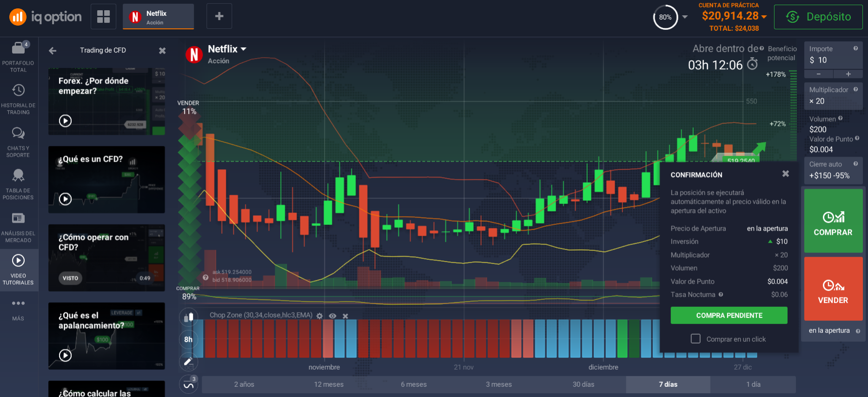Decrease Importe with minus button
This screenshot has width=868, height=397.
coord(818,74)
